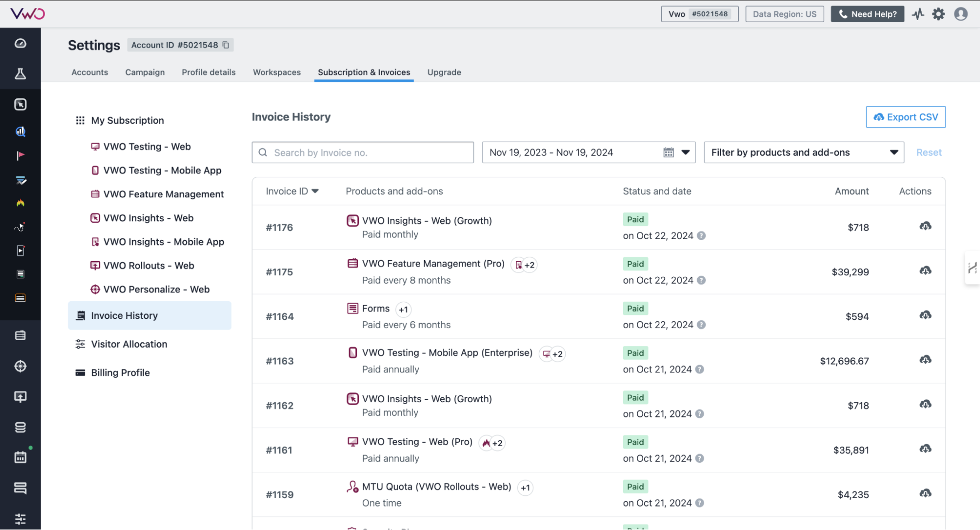Open the user profile avatar
Image resolution: width=980 pixels, height=530 pixels.
[961, 14]
